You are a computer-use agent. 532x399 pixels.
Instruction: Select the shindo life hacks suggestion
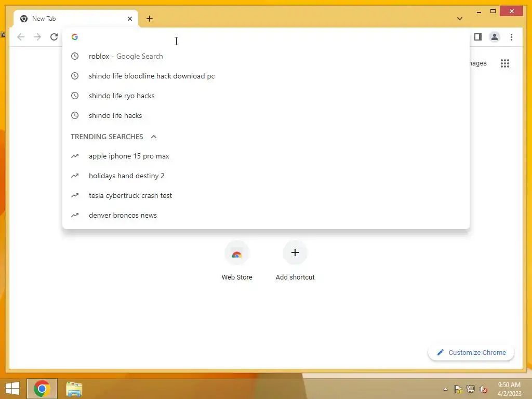266,115
